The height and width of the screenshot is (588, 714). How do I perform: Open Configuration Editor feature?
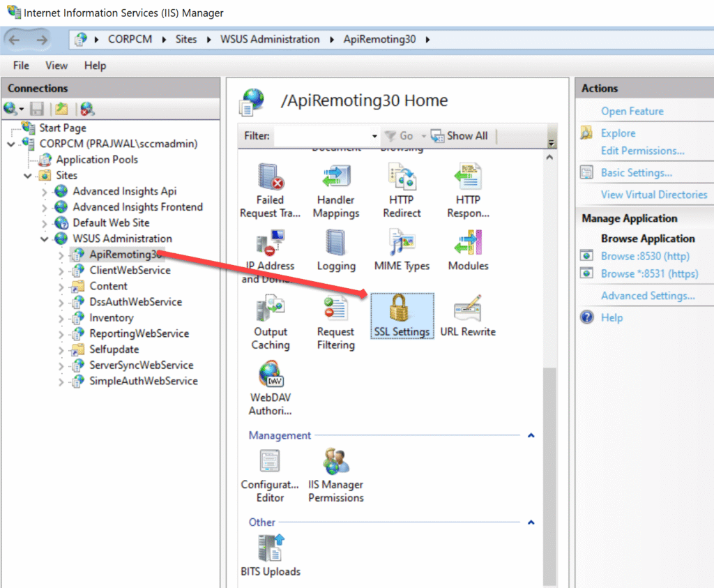click(x=270, y=476)
